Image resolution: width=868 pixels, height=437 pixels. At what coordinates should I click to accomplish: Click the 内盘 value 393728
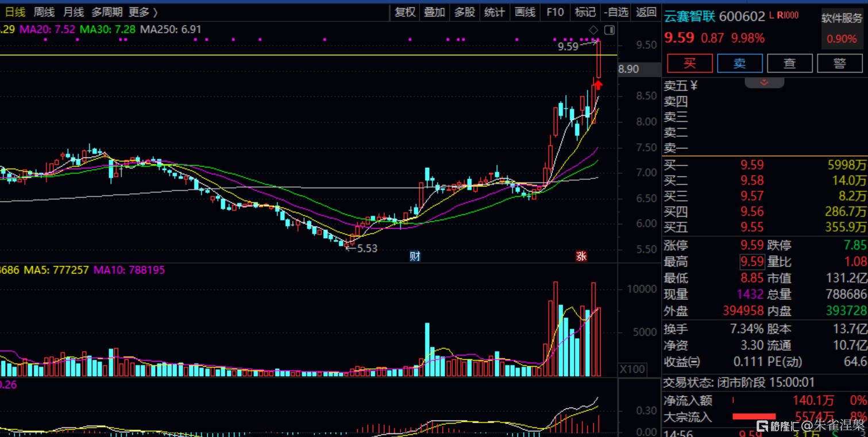click(846, 311)
